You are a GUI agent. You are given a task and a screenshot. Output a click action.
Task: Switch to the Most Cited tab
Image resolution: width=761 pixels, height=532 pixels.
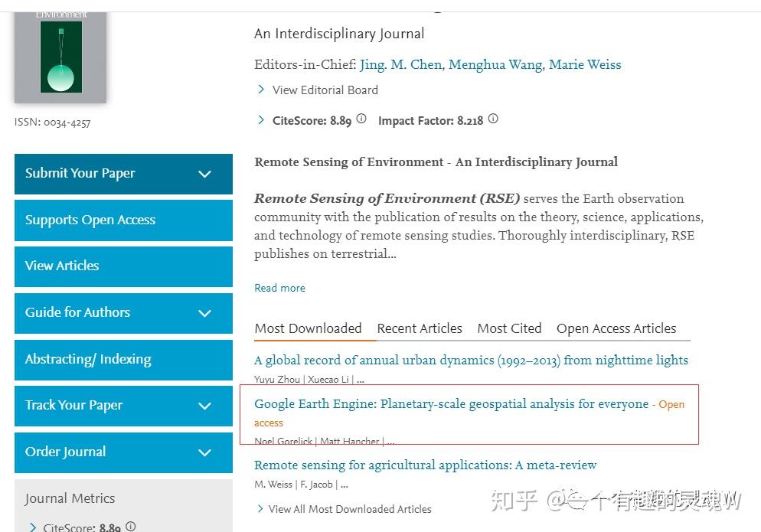[x=509, y=328]
